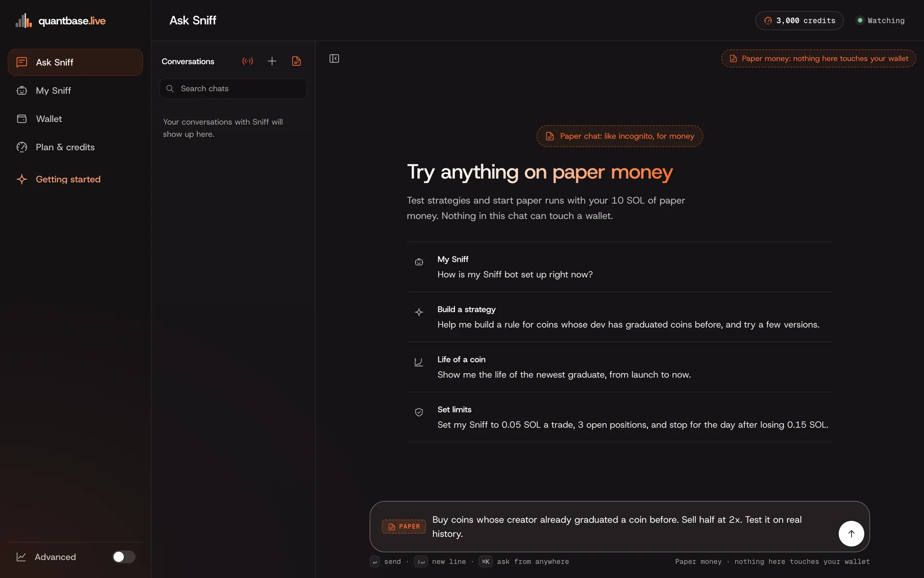Click the chart icon beside Life of a coin
Image resolution: width=924 pixels, height=578 pixels.
coord(419,362)
